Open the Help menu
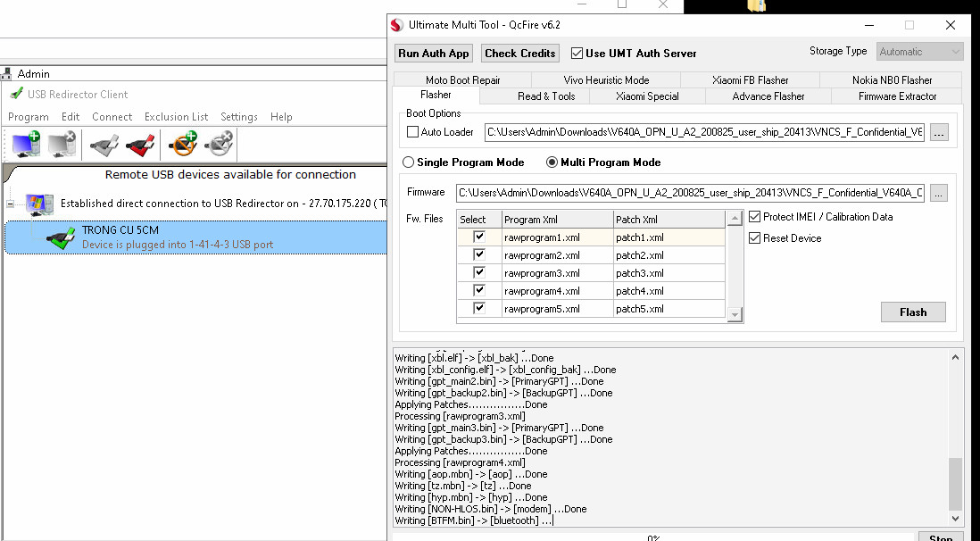Image resolution: width=980 pixels, height=541 pixels. pyautogui.click(x=281, y=117)
